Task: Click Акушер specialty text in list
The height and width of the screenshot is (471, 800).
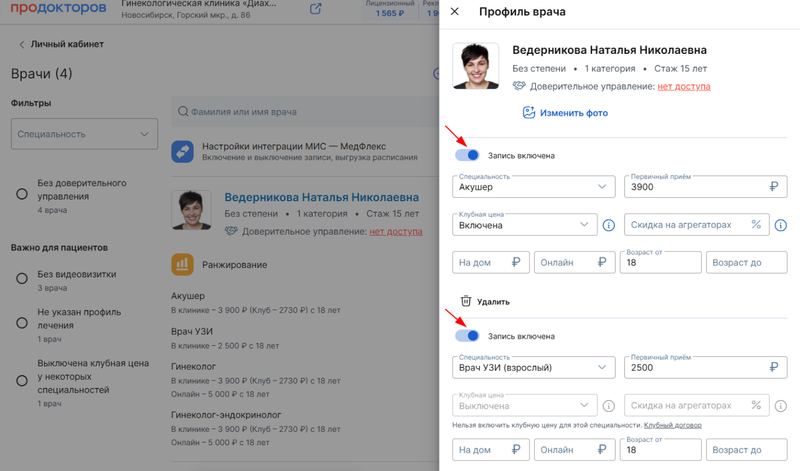Action: point(188,296)
